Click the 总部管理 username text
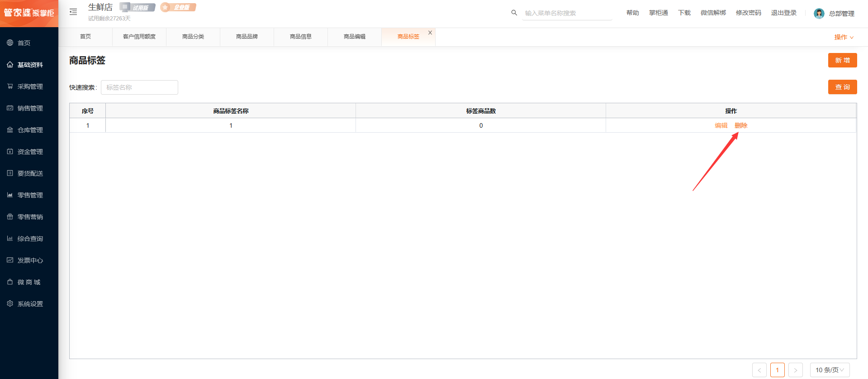 click(x=842, y=14)
